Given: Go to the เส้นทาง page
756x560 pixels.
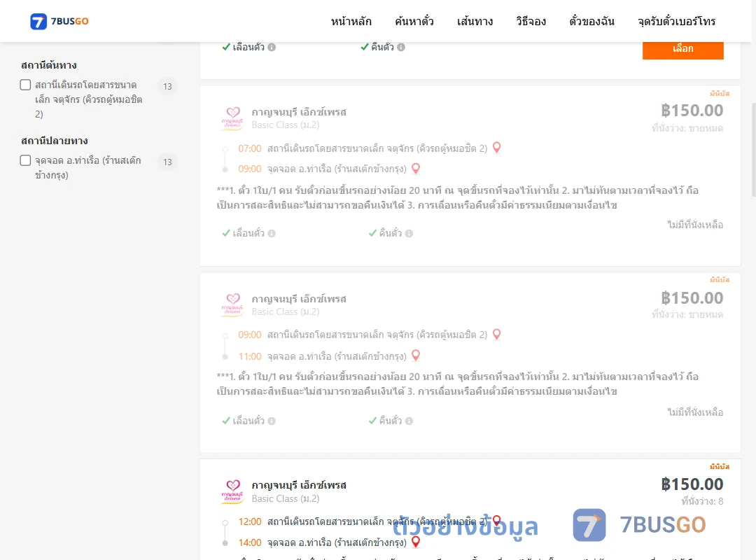Looking at the screenshot, I should [x=475, y=21].
